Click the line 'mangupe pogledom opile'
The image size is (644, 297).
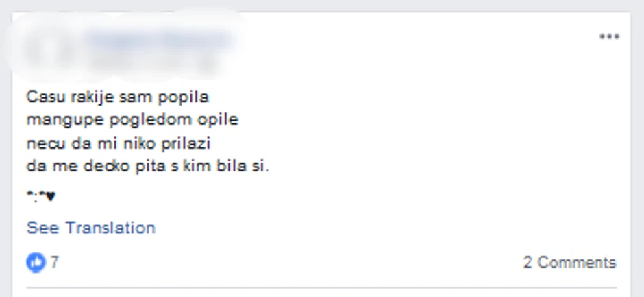pos(133,120)
